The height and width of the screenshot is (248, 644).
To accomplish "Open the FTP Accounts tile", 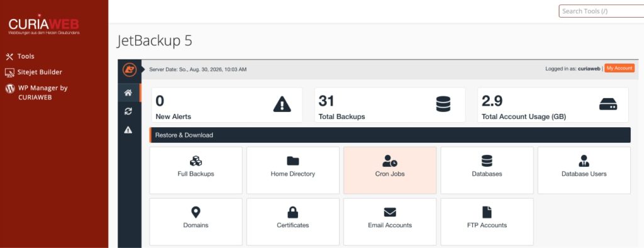I will coord(487,222).
